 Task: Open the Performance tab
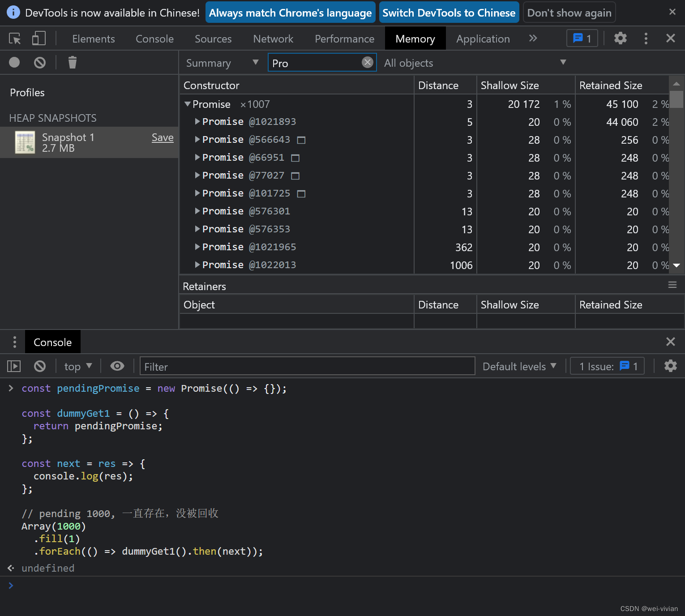[344, 39]
